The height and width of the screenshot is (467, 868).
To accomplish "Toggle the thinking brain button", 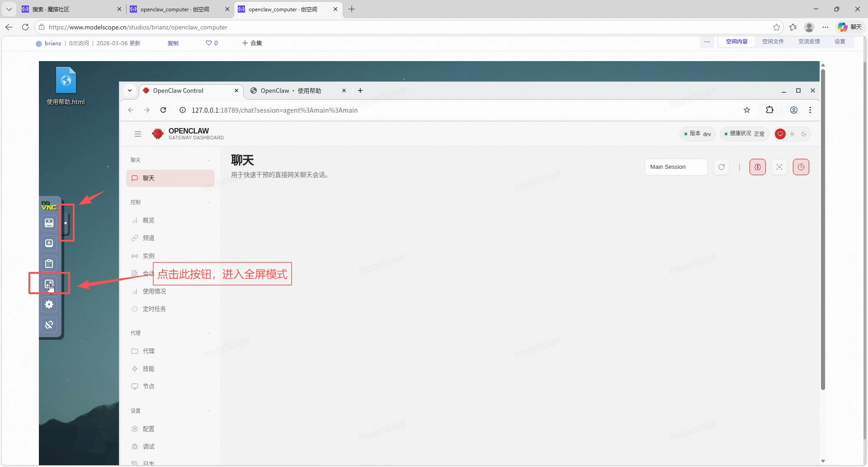I will coord(758,167).
